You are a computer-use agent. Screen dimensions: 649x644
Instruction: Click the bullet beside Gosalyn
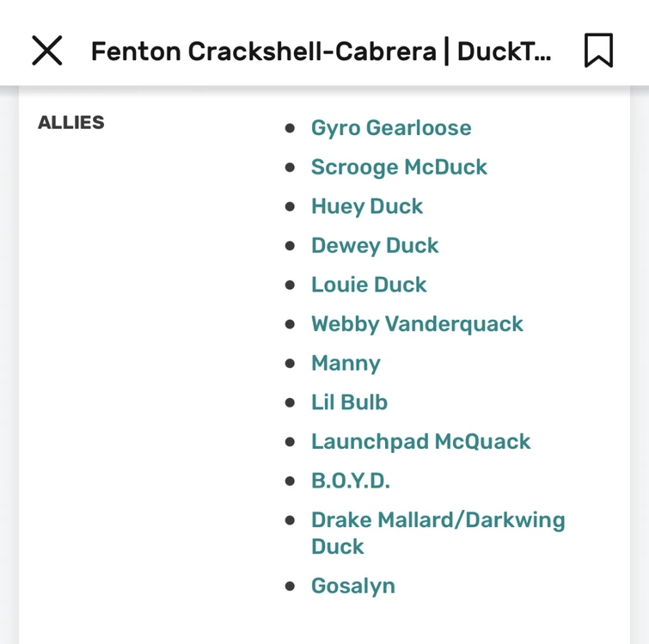coord(291,586)
